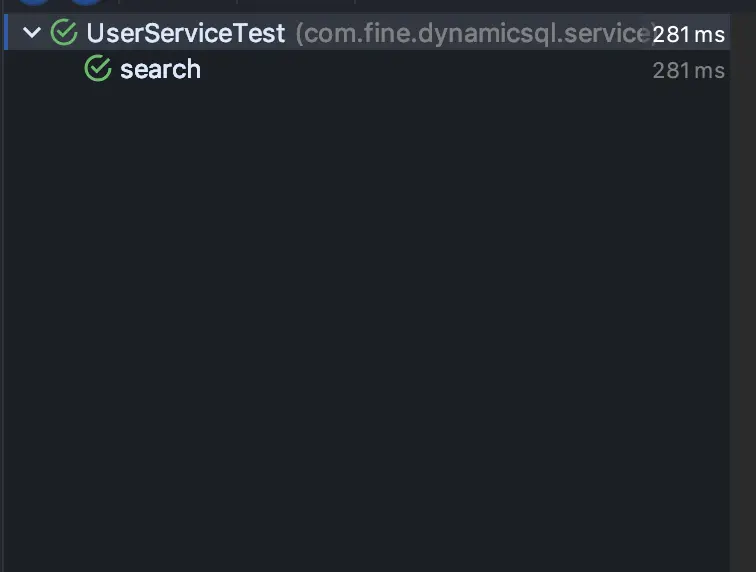
Task: Click the "ms" unit in the search row
Action: click(710, 70)
